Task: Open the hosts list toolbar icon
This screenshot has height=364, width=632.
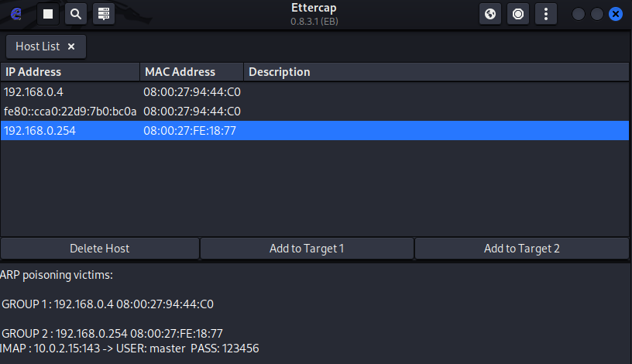Action: [104, 14]
